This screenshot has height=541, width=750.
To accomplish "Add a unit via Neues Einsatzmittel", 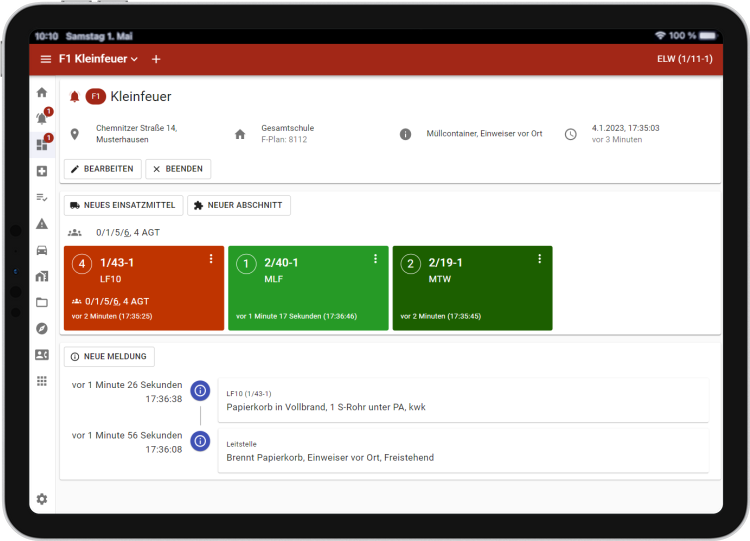I will [x=123, y=205].
